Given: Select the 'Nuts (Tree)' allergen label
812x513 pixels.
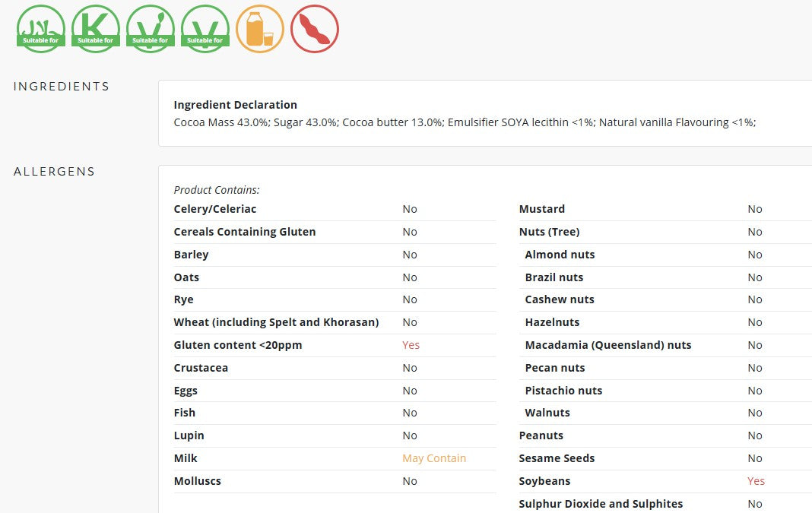Looking at the screenshot, I should coord(549,232).
